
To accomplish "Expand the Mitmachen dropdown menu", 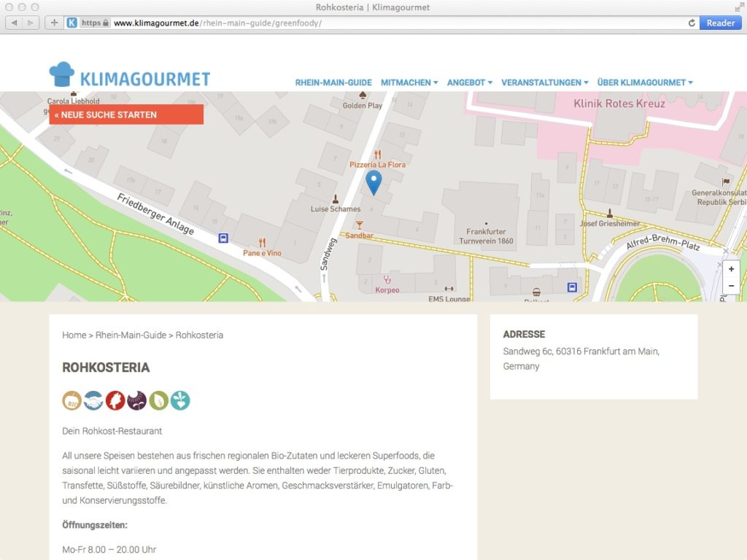I will (409, 82).
